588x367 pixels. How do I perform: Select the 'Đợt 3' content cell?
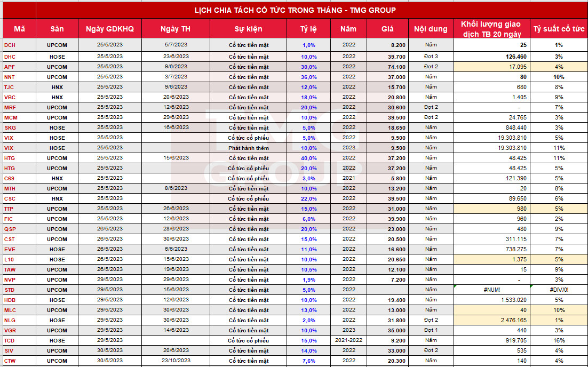pyautogui.click(x=431, y=57)
